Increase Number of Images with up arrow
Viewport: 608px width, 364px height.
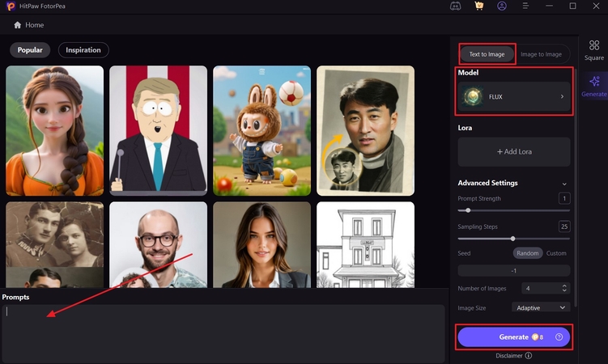point(564,286)
